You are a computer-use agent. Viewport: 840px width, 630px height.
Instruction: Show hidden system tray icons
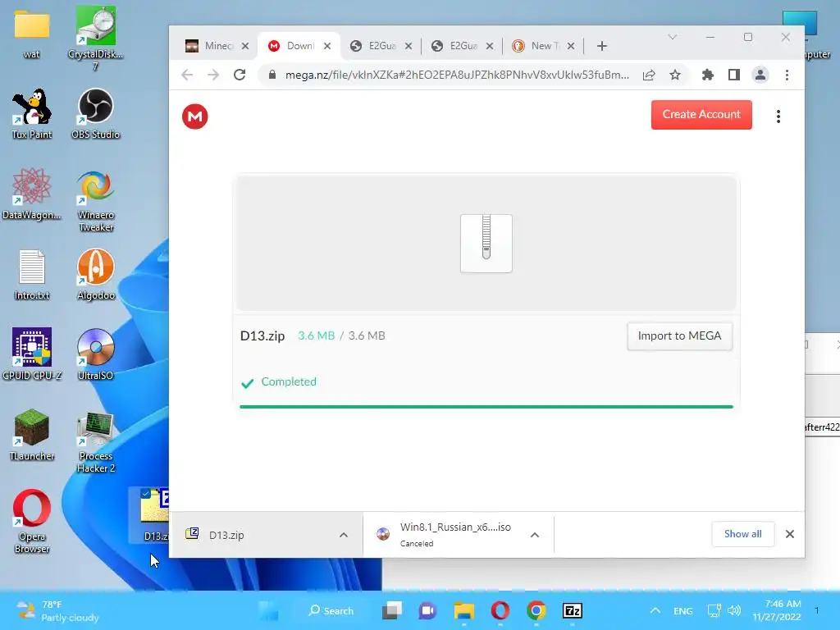point(655,610)
